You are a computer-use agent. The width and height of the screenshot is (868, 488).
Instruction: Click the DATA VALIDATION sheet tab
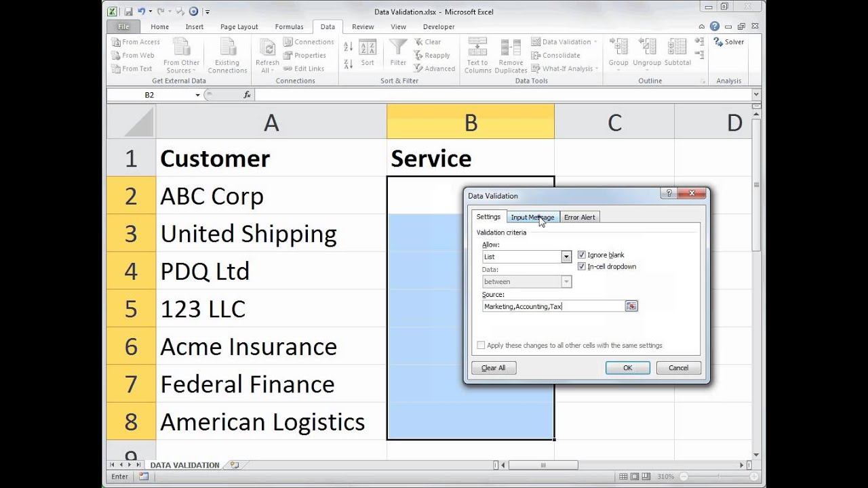[x=184, y=465]
